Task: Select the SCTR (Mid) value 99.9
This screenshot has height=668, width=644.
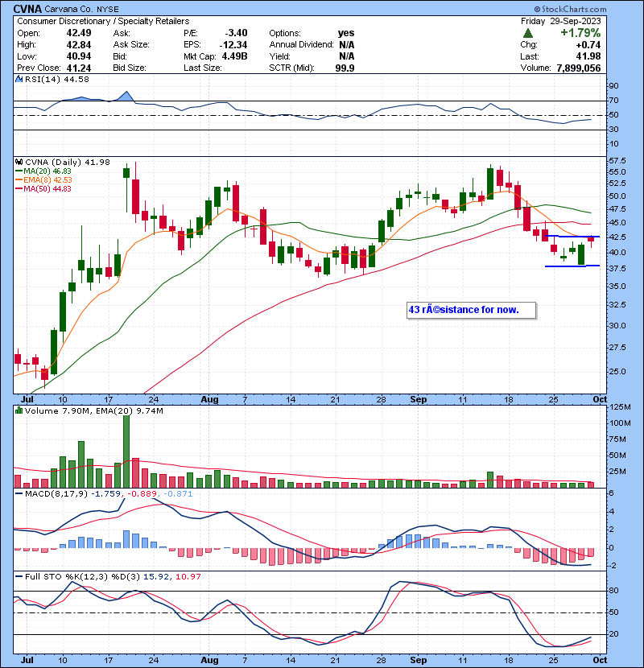Action: pyautogui.click(x=345, y=68)
